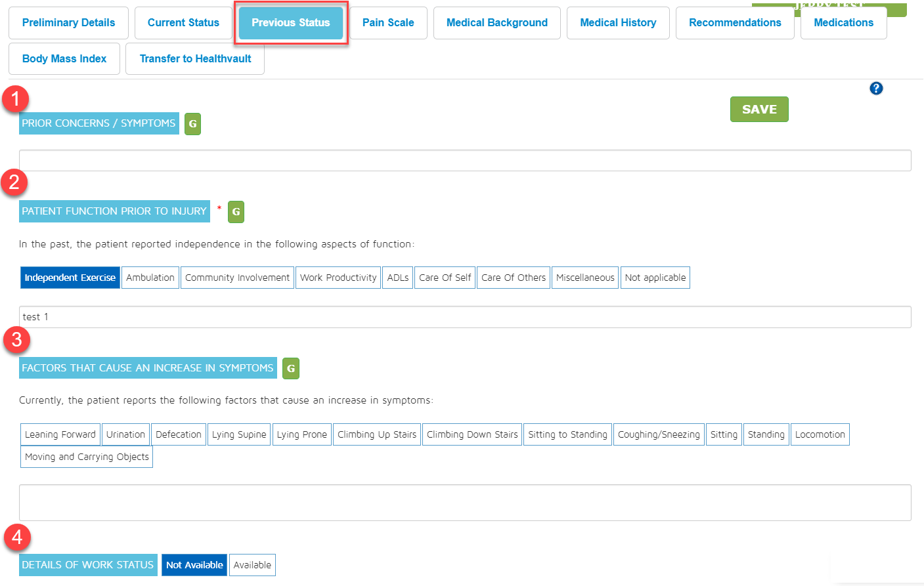
Task: Open the Body Mass Index tab
Action: [x=64, y=59]
